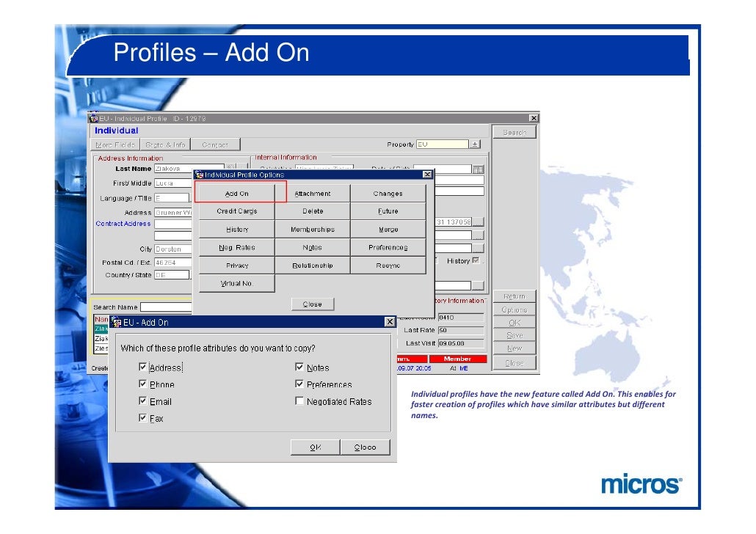Switch to the More Fields tab
The height and width of the screenshot is (534, 756).
tap(116, 145)
